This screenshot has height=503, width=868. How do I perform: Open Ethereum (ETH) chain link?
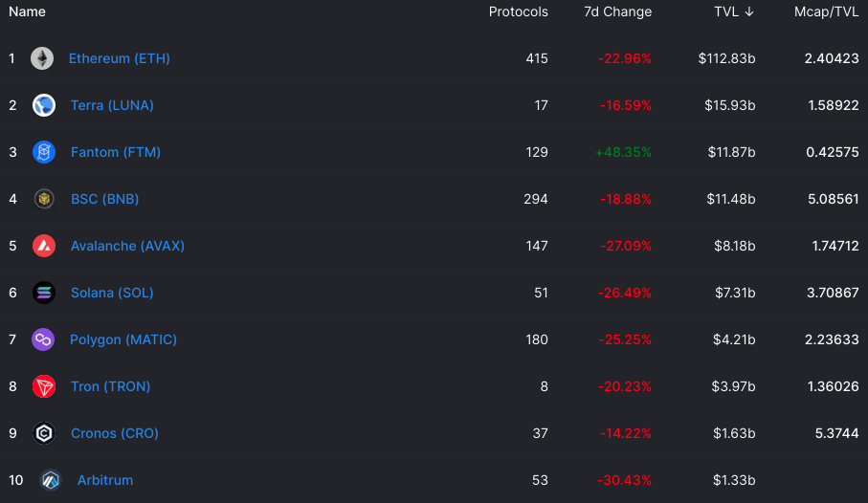click(119, 58)
